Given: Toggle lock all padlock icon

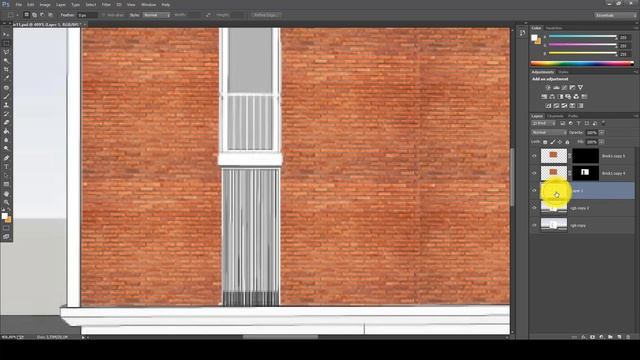Looking at the screenshot, I should [x=567, y=142].
